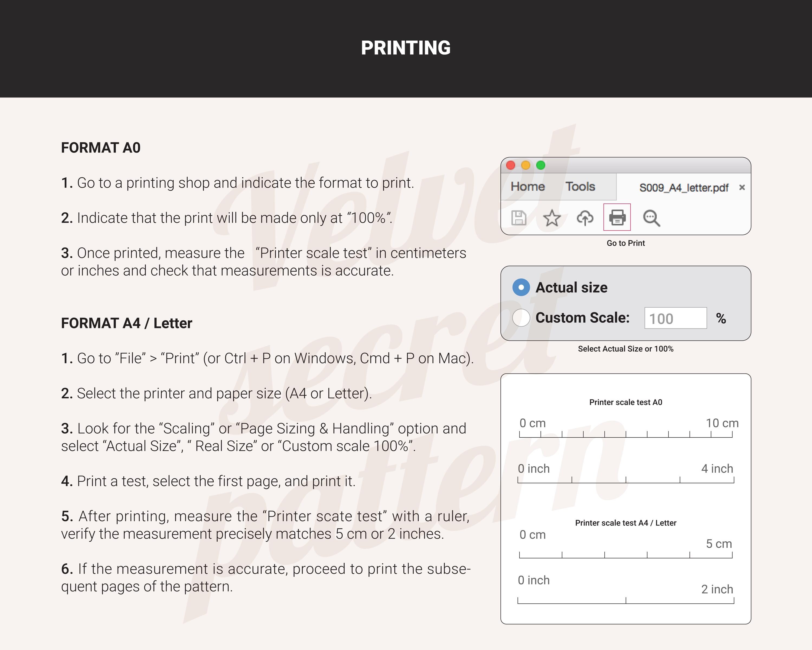Click the '2 inch' ruler label
Screen dimensions: 812x650
click(x=717, y=589)
